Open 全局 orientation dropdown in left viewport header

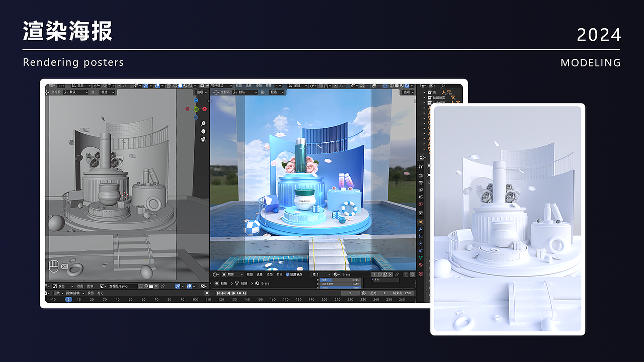click(82, 86)
